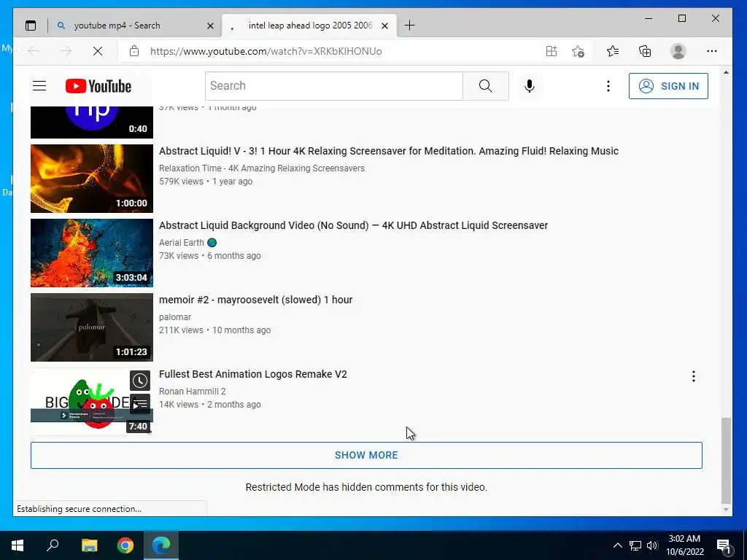Open the 0:40 video thumbnail
747x560 pixels.
click(x=92, y=122)
